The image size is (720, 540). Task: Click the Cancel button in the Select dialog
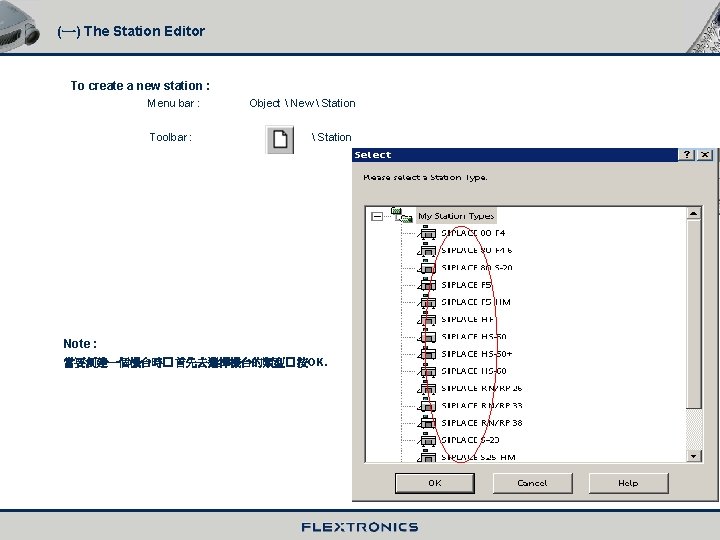pos(532,483)
